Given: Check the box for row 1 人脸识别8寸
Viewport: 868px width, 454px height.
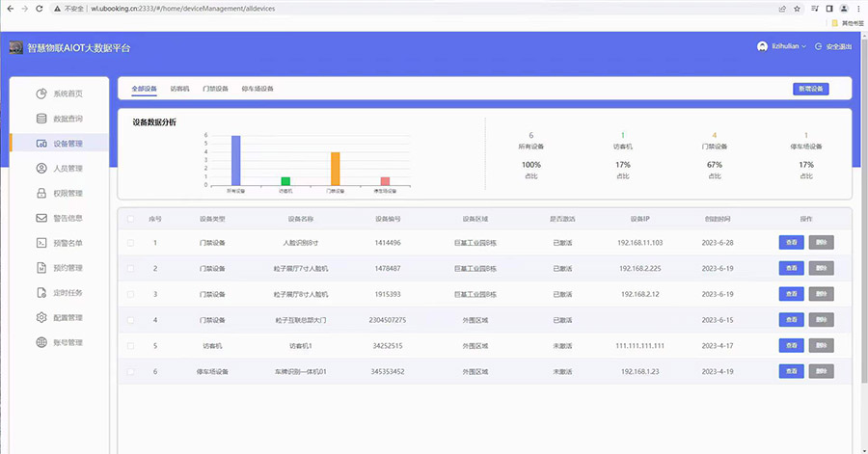Looking at the screenshot, I should point(130,243).
